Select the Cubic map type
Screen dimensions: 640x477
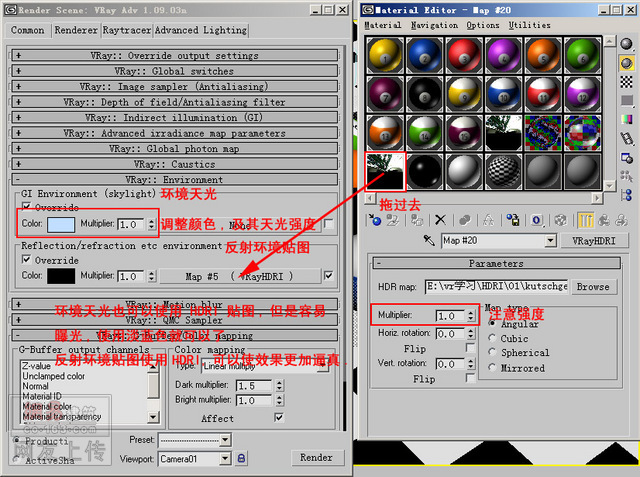tap(492, 338)
